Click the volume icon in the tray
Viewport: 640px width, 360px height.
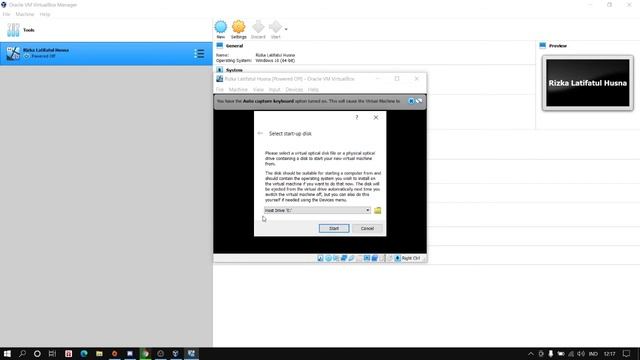click(581, 354)
